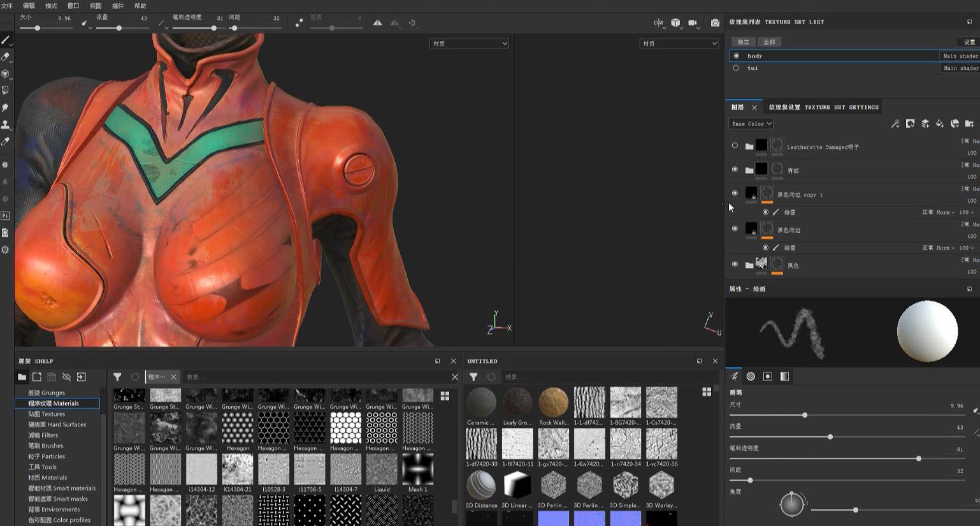Toggle Untitled panel grid view icon
This screenshot has height=526, width=980.
pyautogui.click(x=707, y=391)
